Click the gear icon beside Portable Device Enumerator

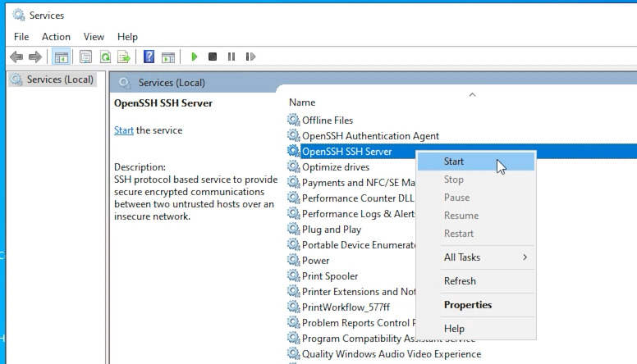click(293, 244)
